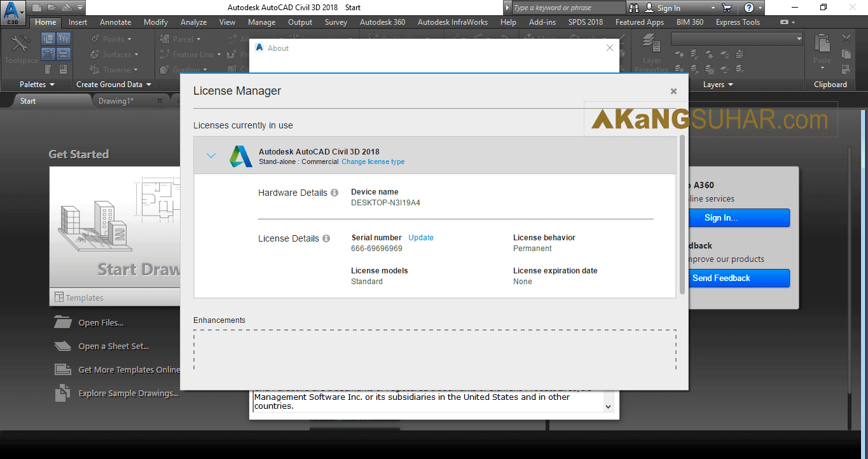The width and height of the screenshot is (868, 459).
Task: Open the layer selection combo box
Action: [738, 39]
